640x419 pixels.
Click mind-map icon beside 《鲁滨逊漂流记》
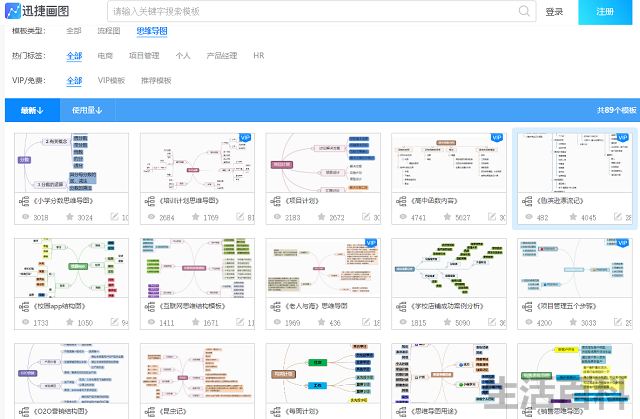(527, 201)
